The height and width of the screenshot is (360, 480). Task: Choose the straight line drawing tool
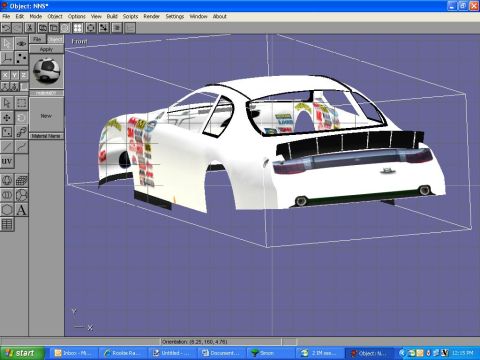pyautogui.click(x=7, y=147)
